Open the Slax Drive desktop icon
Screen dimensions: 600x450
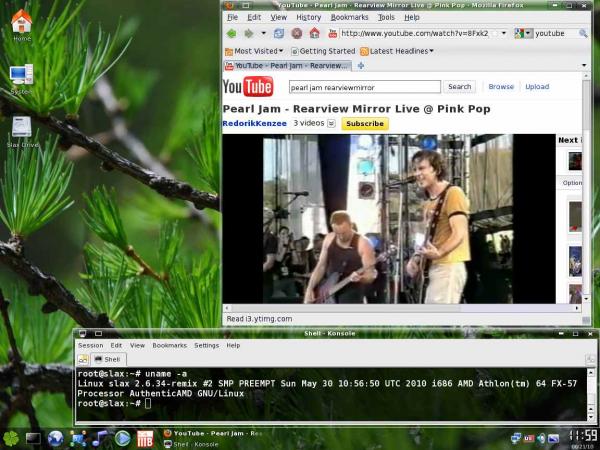click(22, 131)
